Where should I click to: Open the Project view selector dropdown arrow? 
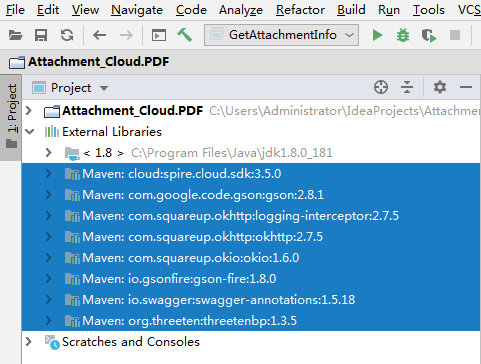pos(104,88)
